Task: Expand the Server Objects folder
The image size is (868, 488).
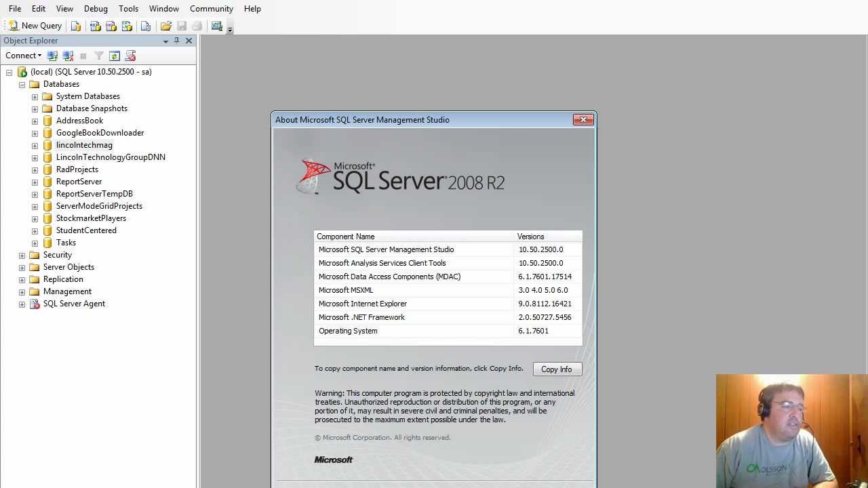Action: point(22,268)
